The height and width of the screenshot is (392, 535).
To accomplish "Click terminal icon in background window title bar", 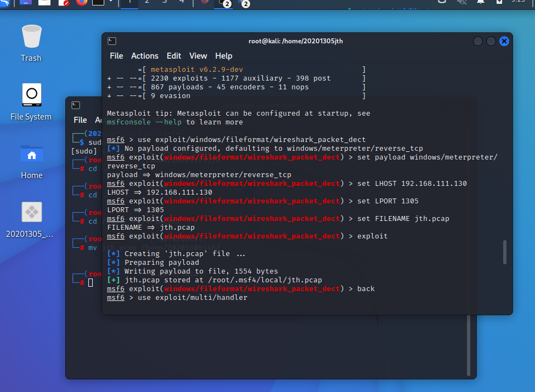I will tap(76, 105).
